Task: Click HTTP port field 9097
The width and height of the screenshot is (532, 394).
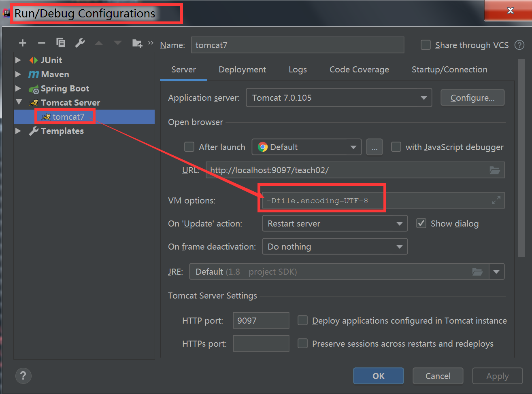Action: click(261, 320)
